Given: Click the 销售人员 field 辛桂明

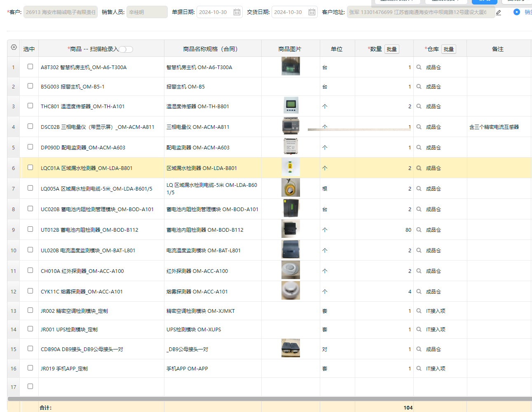Looking at the screenshot, I should [x=147, y=12].
